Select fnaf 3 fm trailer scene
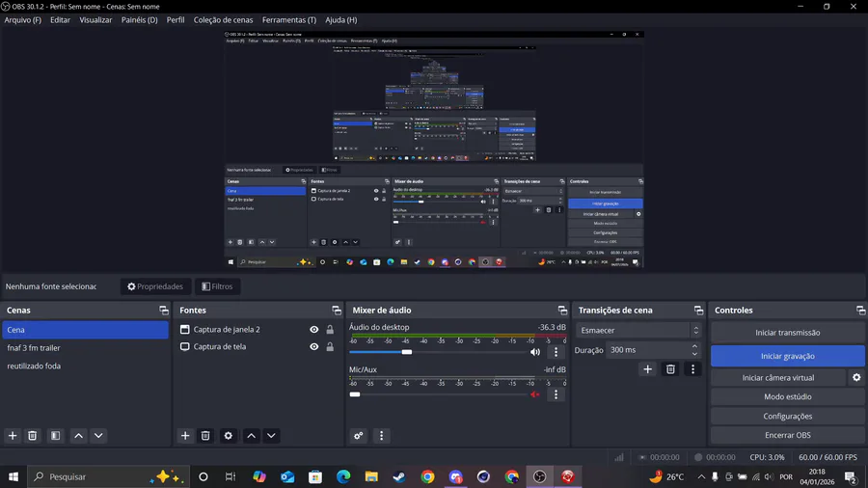Viewport: 868px width, 488px height. point(85,348)
